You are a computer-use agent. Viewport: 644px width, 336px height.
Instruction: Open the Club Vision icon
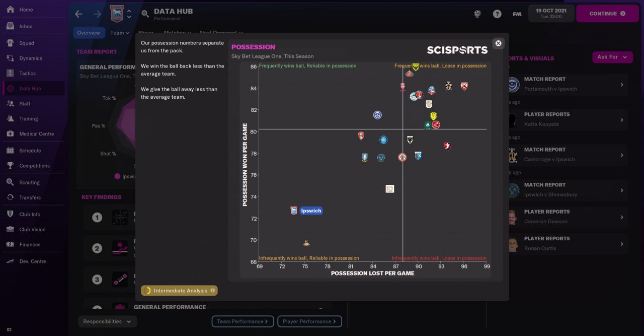pyautogui.click(x=10, y=229)
